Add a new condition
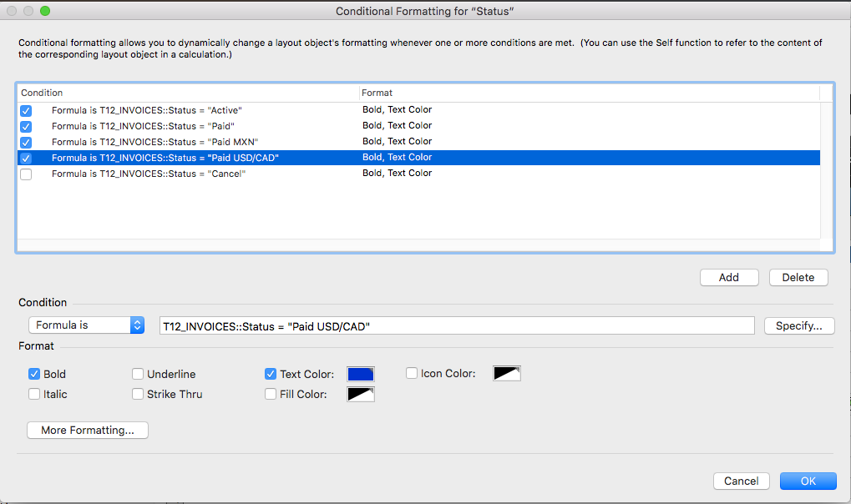 coord(729,277)
